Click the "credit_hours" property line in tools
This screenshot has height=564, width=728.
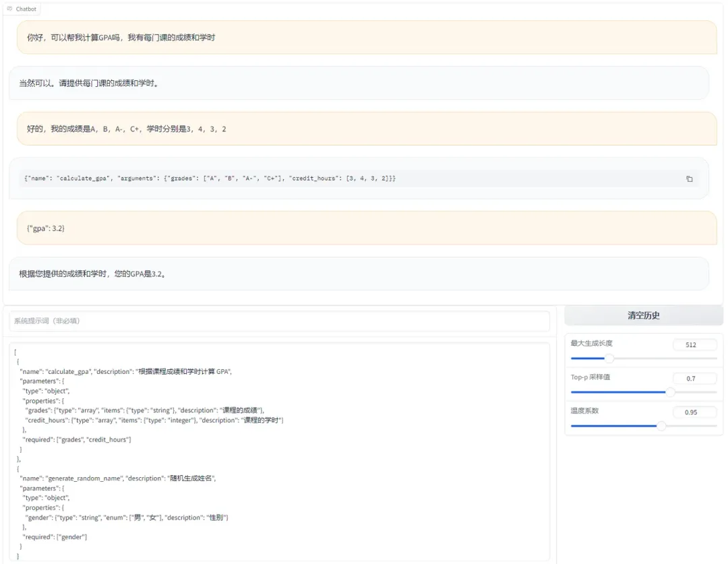[x=154, y=420]
